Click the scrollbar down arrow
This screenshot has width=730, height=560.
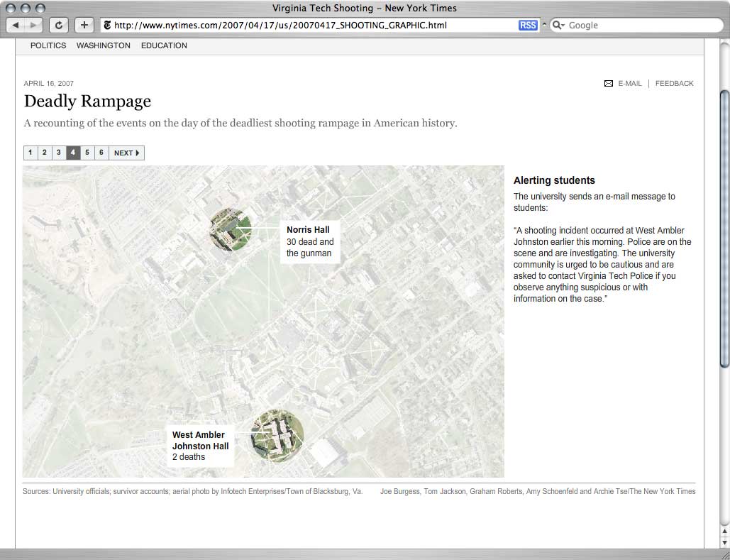tap(724, 542)
